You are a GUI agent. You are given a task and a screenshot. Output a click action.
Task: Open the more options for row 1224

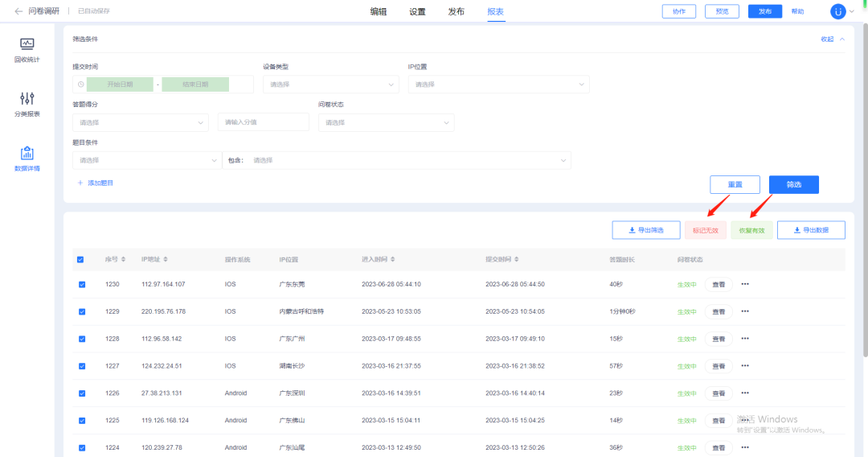point(745,447)
